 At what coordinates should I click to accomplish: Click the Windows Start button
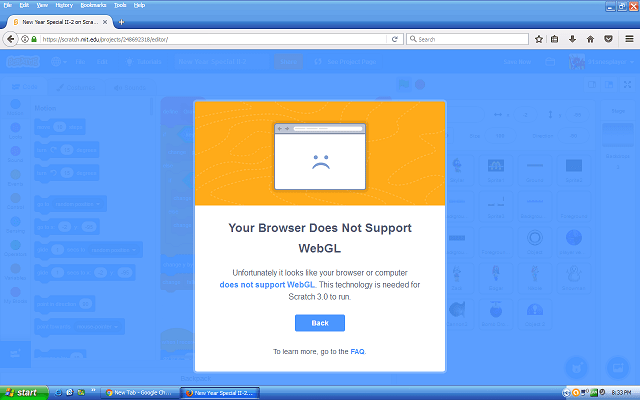24,393
